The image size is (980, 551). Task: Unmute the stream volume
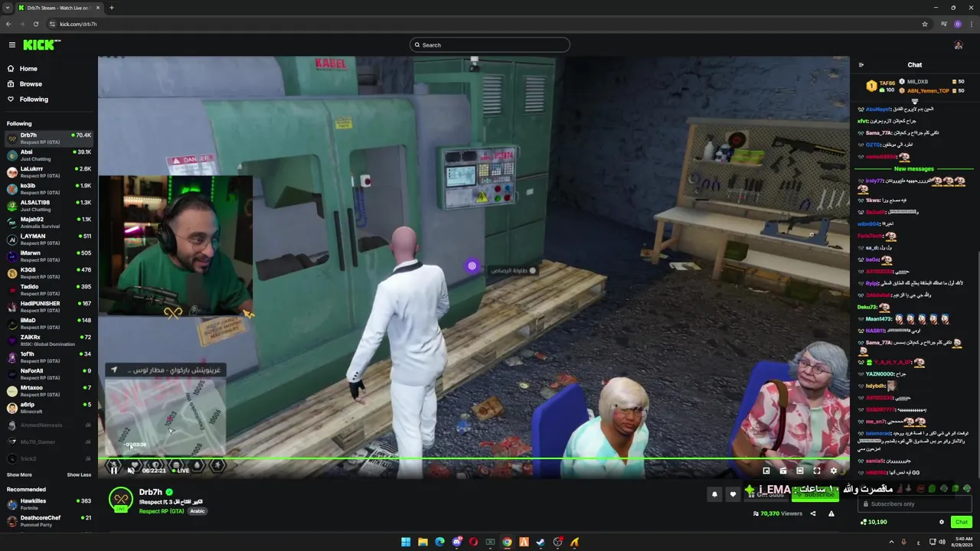coord(130,470)
